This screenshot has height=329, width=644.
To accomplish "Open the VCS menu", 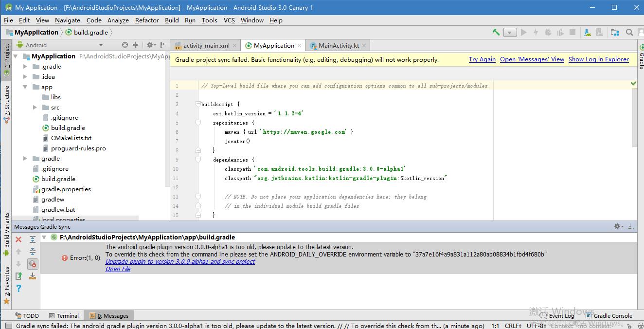I will coord(229,20).
